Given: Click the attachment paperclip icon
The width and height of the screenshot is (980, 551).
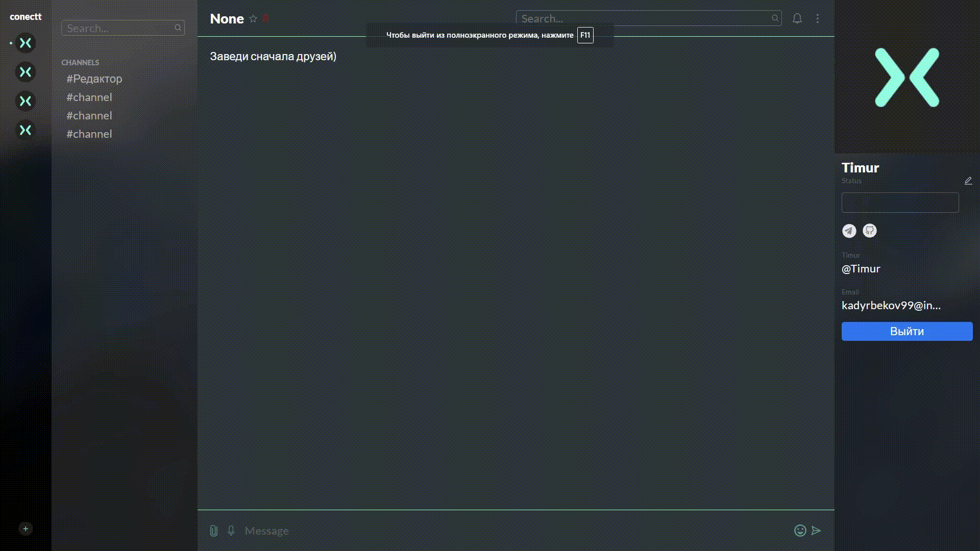Looking at the screenshot, I should click(214, 531).
